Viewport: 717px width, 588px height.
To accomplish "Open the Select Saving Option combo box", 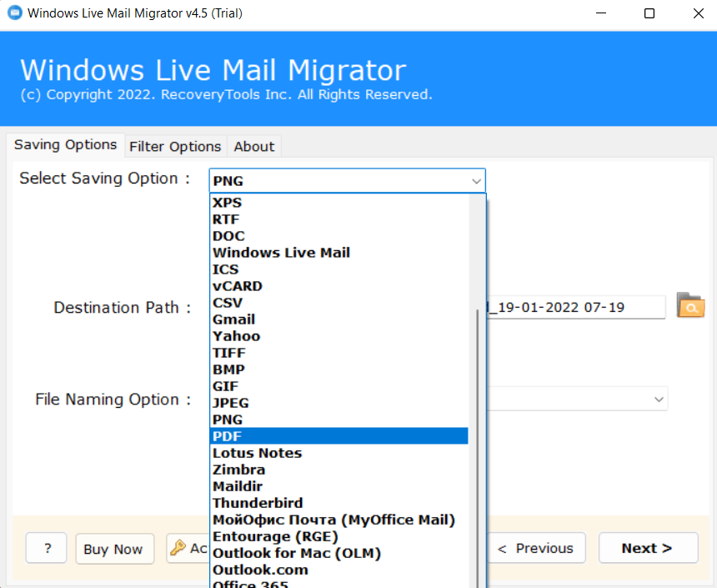I will click(x=347, y=181).
